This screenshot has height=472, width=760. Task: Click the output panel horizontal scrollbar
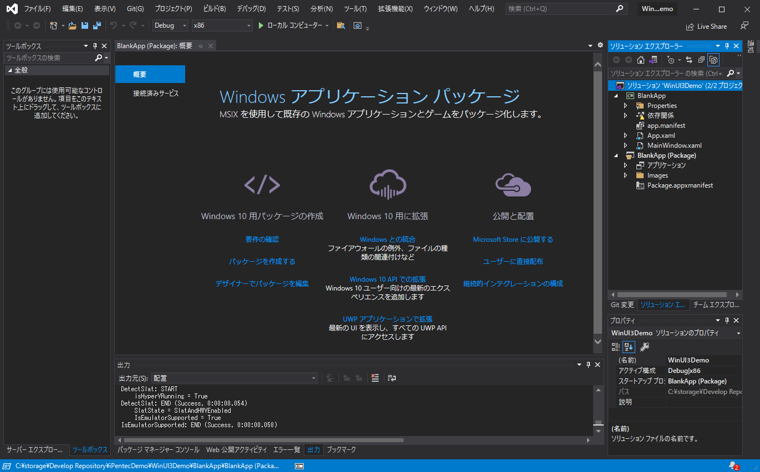[x=264, y=440]
